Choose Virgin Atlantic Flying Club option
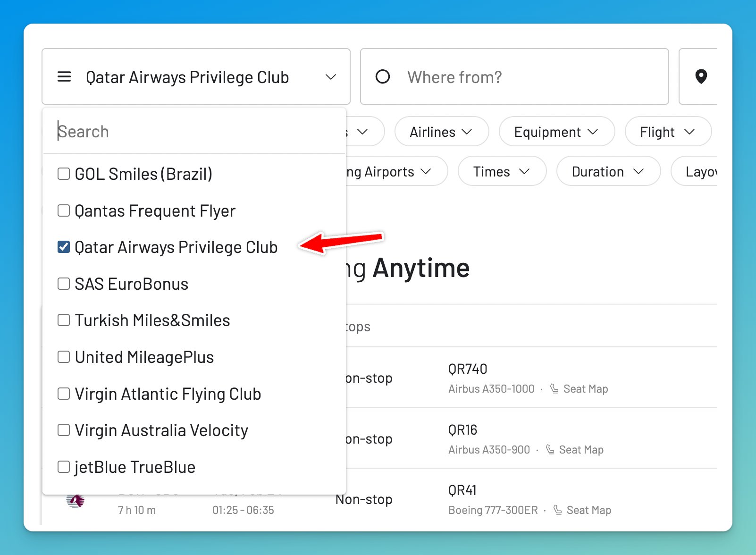Viewport: 756px width, 555px height. point(168,394)
